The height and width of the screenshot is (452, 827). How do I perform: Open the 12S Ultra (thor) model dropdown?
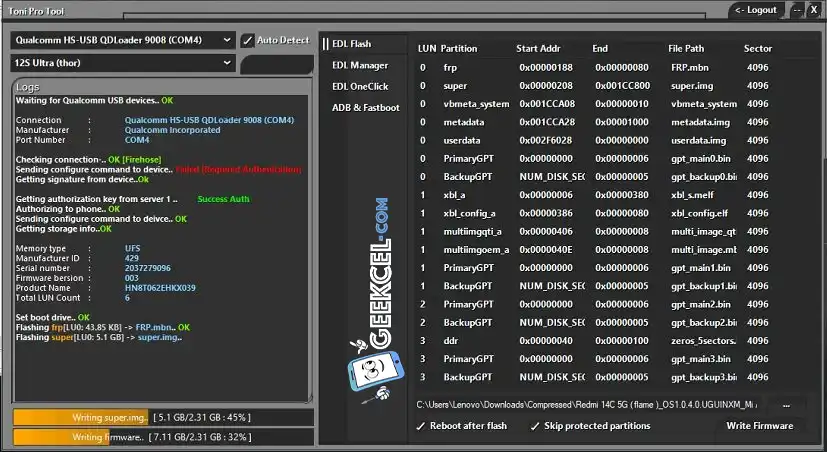tap(123, 63)
